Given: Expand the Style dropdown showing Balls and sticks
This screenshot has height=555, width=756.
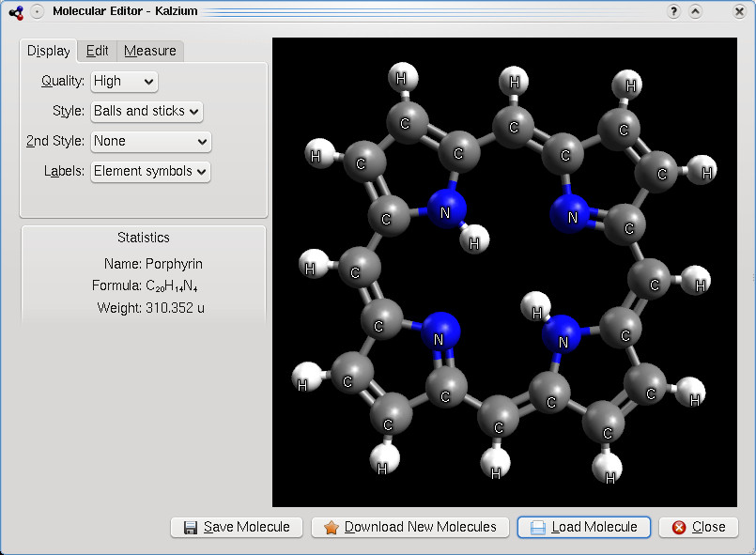Looking at the screenshot, I should (147, 112).
